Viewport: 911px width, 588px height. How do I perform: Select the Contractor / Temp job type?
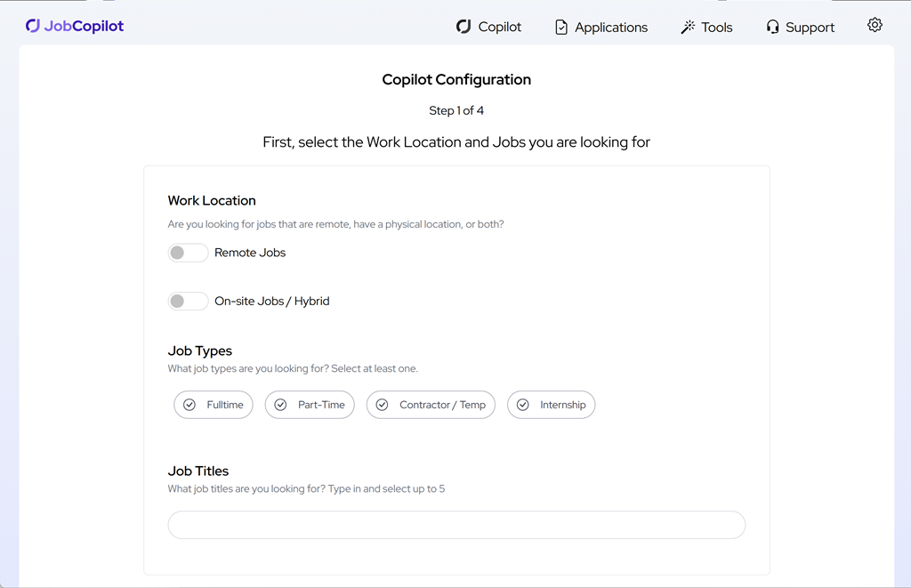point(431,405)
